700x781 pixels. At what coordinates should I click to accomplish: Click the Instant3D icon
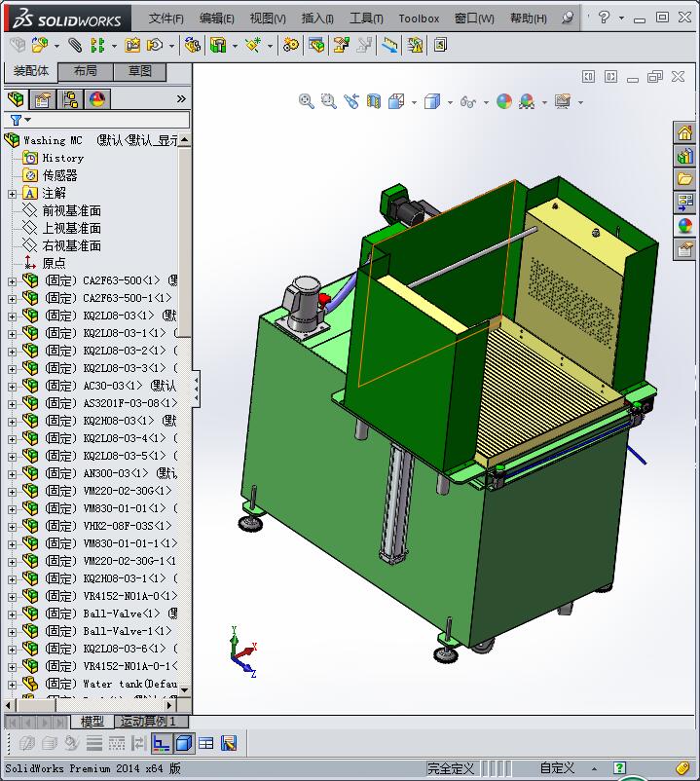[389, 46]
